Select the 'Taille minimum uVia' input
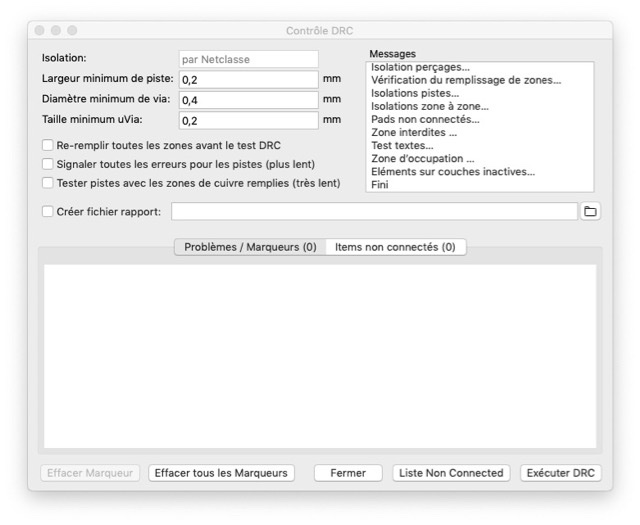 click(248, 120)
